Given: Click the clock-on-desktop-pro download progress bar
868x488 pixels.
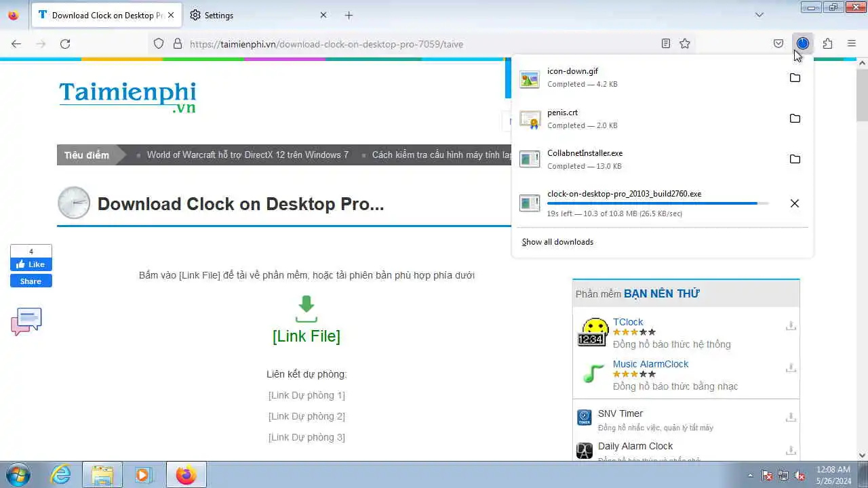Looking at the screenshot, I should pos(658,203).
